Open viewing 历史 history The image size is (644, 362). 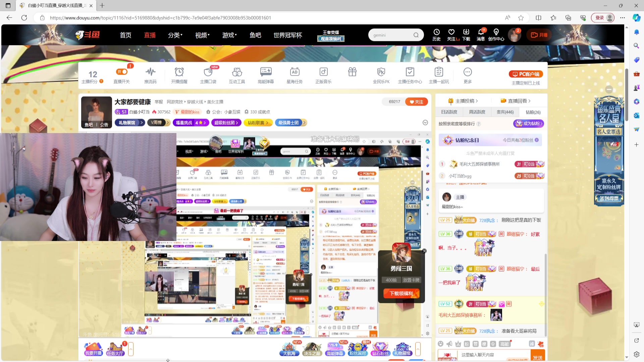(436, 35)
